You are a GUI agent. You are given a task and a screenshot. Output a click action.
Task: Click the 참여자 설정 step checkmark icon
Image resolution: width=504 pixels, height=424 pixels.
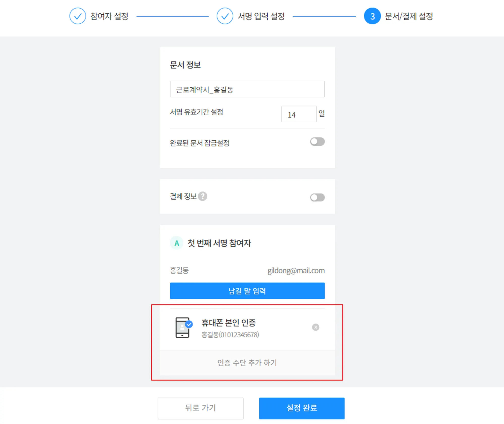(78, 16)
